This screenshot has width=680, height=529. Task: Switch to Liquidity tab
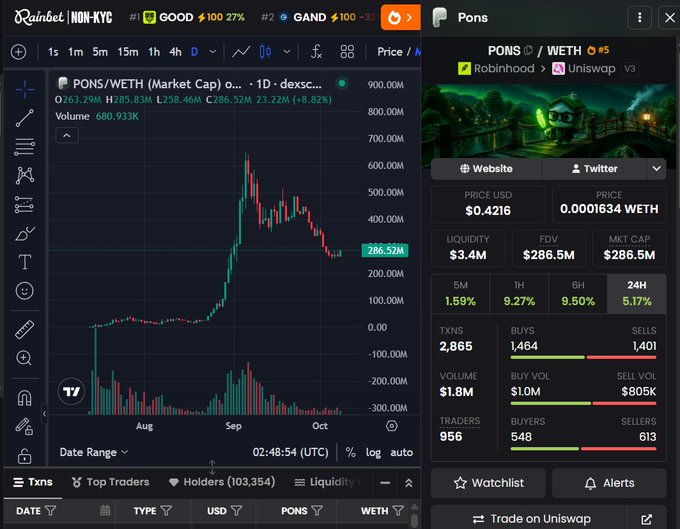point(326,482)
